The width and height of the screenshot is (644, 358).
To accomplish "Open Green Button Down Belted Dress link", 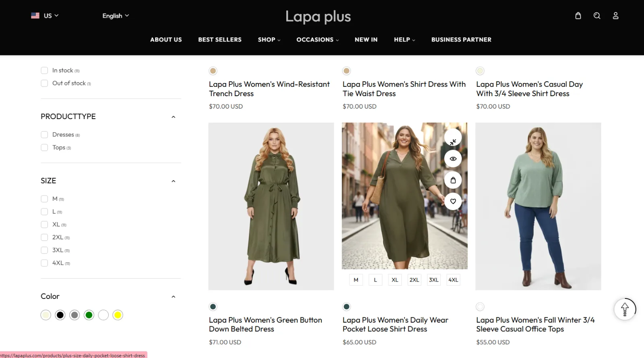I will tap(266, 325).
